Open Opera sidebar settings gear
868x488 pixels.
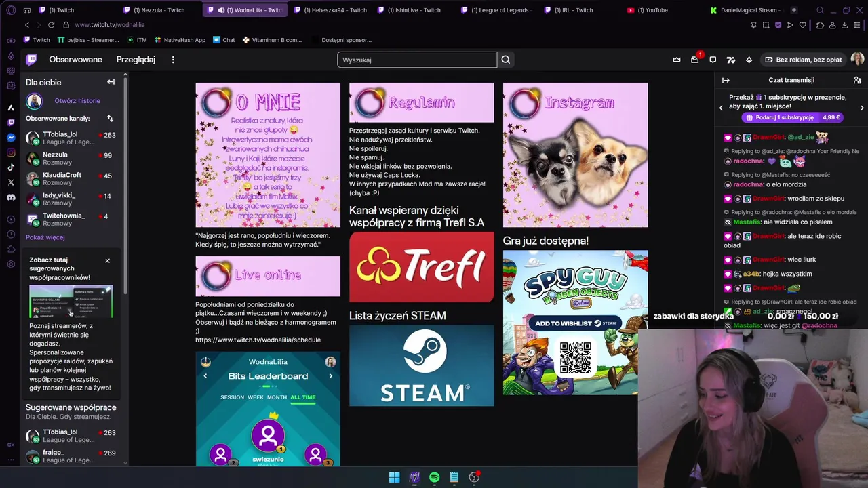point(11,264)
